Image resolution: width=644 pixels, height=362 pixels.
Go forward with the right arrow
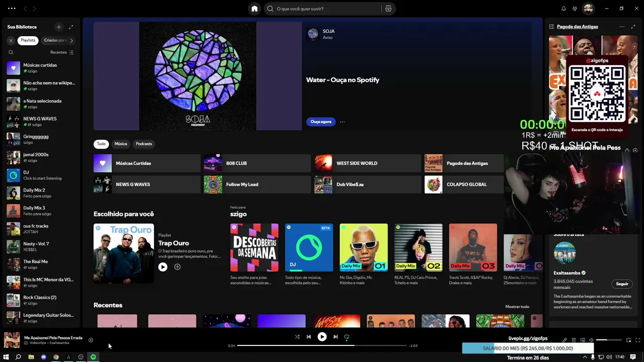[x=34, y=9]
